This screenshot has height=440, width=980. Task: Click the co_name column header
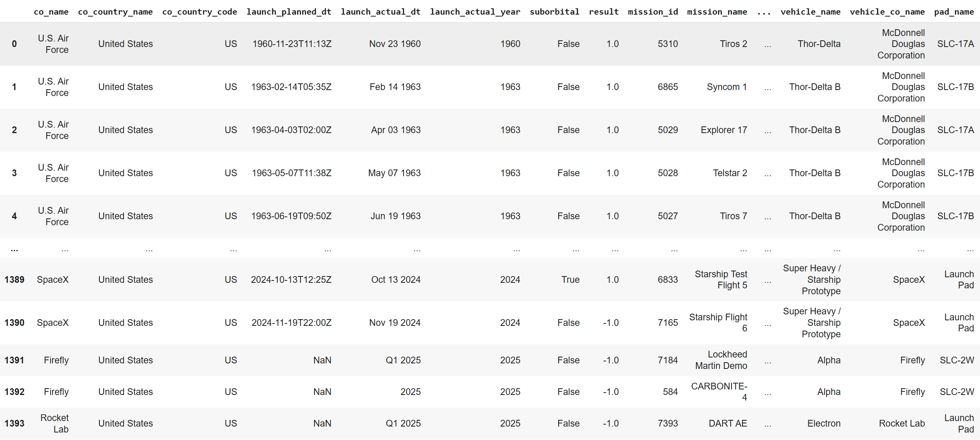coord(51,12)
